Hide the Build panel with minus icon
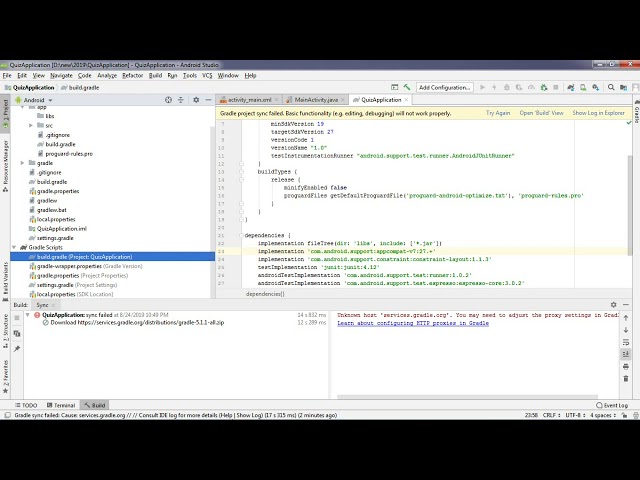The image size is (640, 480). coord(626,305)
